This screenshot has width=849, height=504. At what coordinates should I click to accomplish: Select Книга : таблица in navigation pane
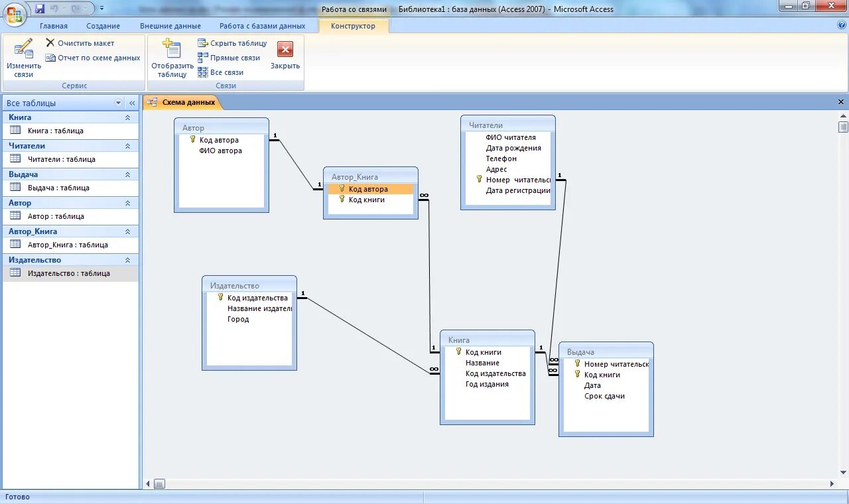point(70,131)
